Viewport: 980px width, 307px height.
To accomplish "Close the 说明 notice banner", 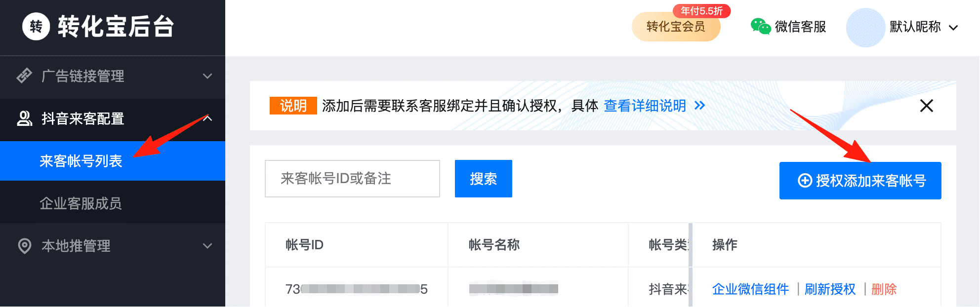I will tap(927, 106).
